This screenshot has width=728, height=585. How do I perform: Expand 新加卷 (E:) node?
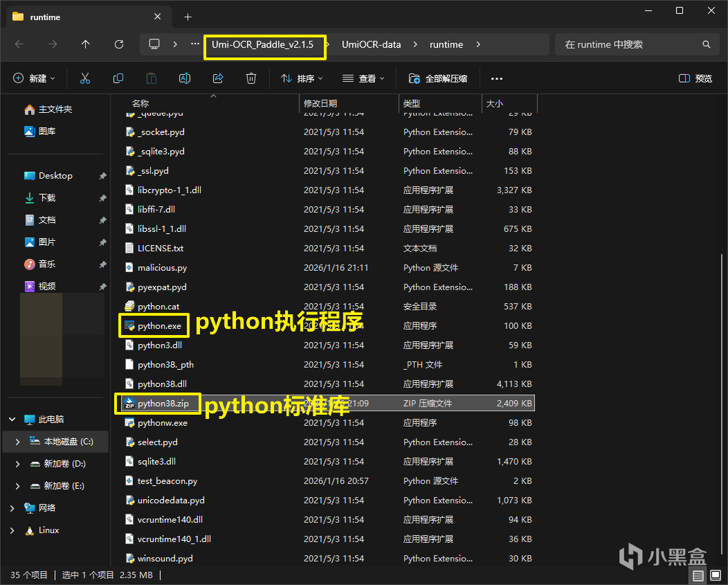(x=17, y=486)
